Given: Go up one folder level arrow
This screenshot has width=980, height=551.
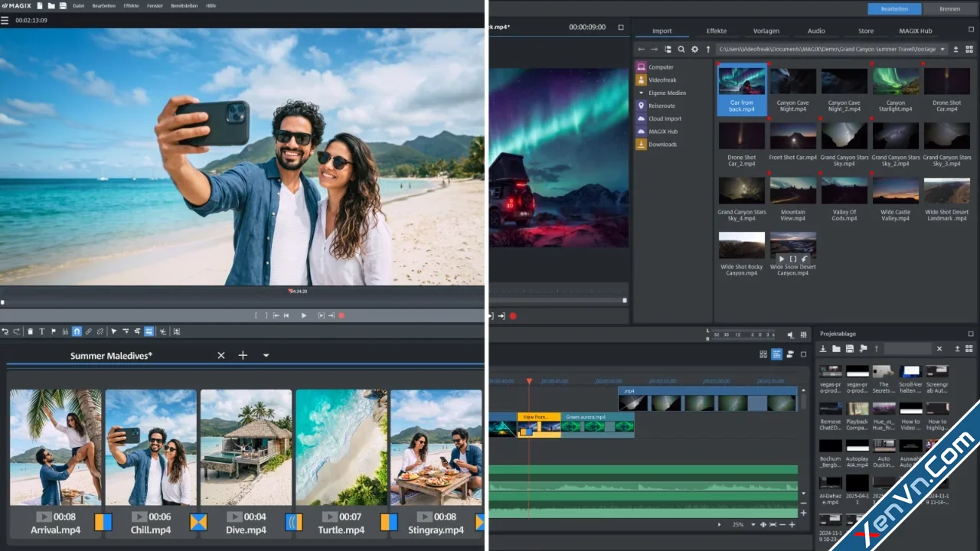Looking at the screenshot, I should [708, 49].
